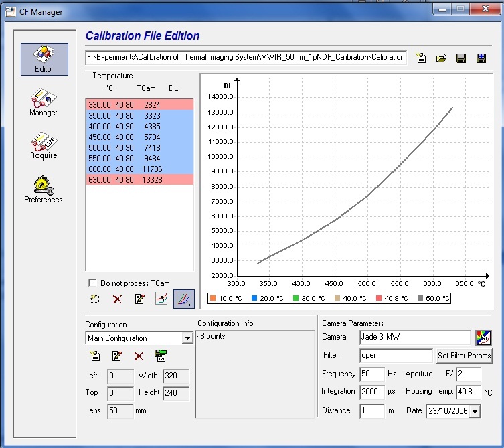Viewport: 504px width, 448px height.
Task: Open the Date picker dropdown
Action: [475, 411]
